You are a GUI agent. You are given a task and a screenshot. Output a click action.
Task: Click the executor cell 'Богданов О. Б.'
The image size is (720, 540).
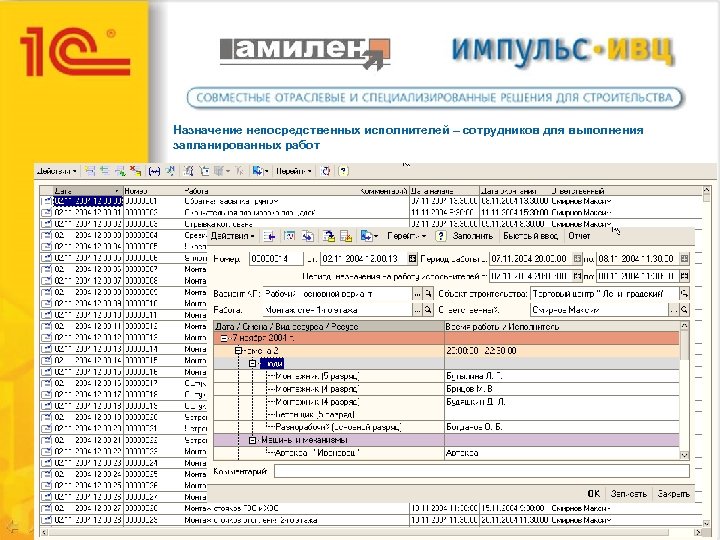[562, 427]
